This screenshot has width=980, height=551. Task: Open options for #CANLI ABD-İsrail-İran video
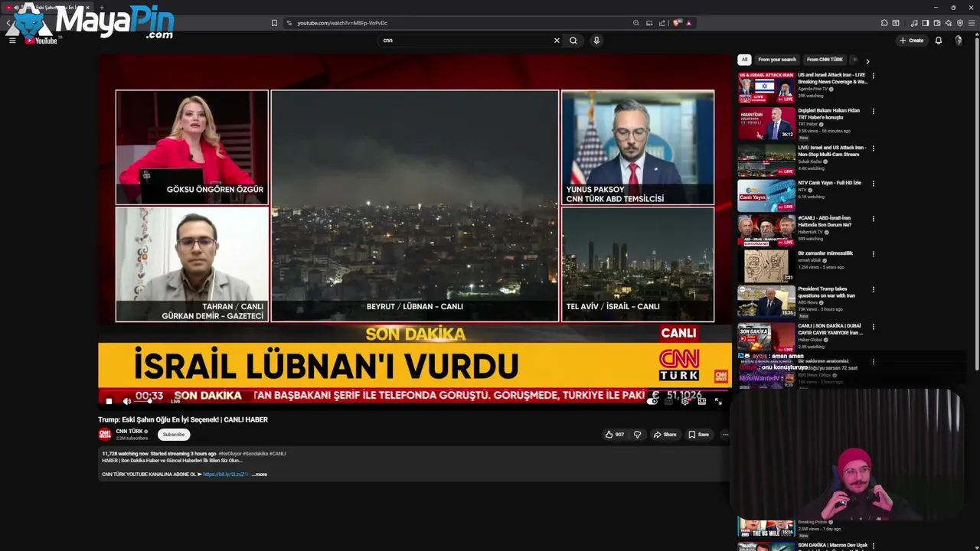[x=873, y=219]
